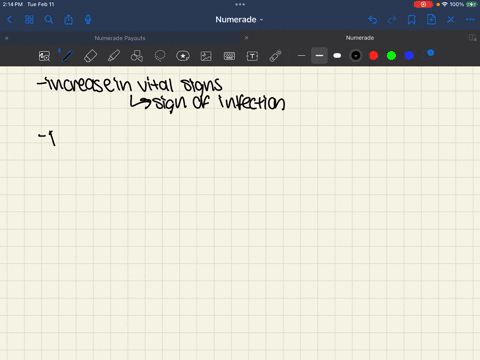Select the Eraser tool

click(90, 56)
